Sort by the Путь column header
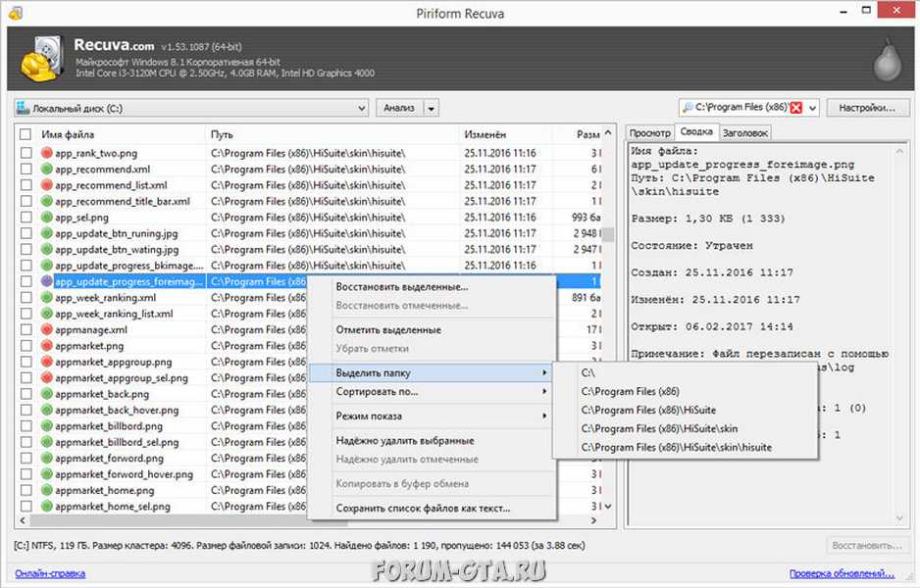The image size is (920, 588). (332, 135)
